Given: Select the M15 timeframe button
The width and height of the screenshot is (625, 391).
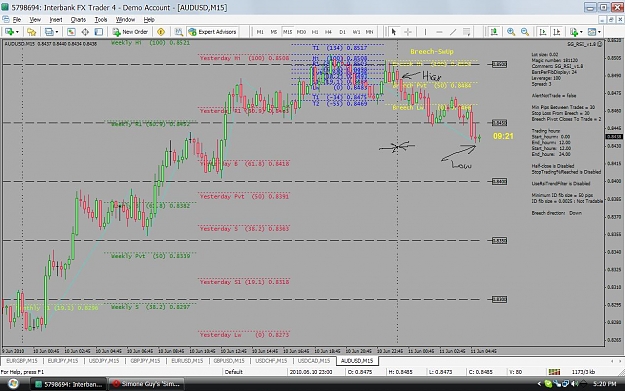Looking at the screenshot, I should pos(287,32).
